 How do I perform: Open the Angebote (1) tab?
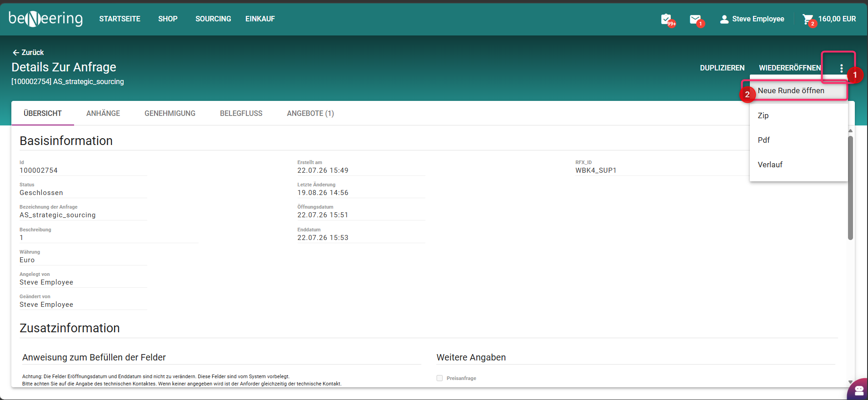(310, 113)
